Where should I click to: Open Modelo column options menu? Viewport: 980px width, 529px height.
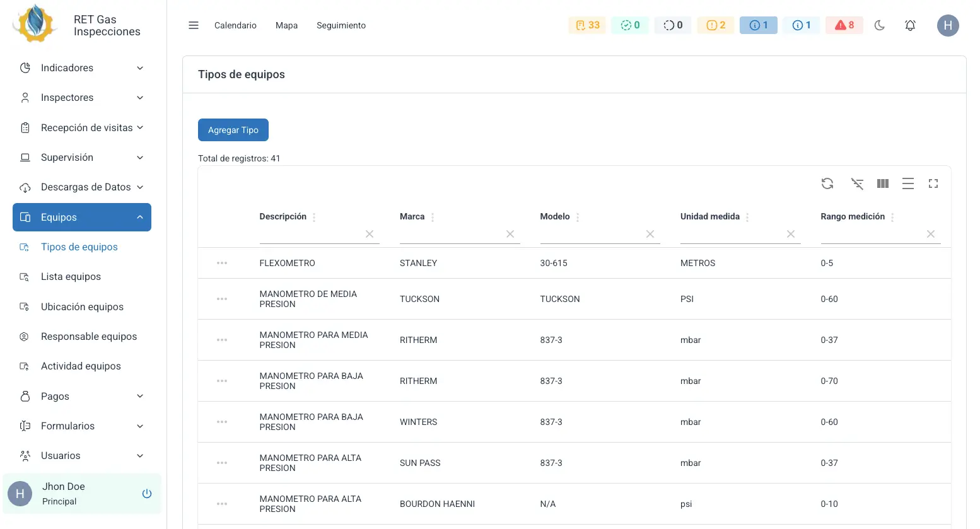click(x=578, y=217)
